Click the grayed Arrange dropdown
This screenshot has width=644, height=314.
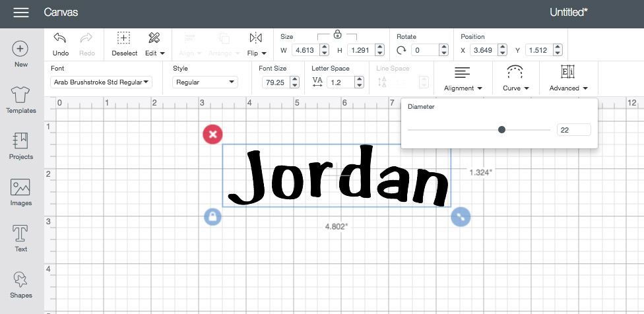click(x=224, y=44)
